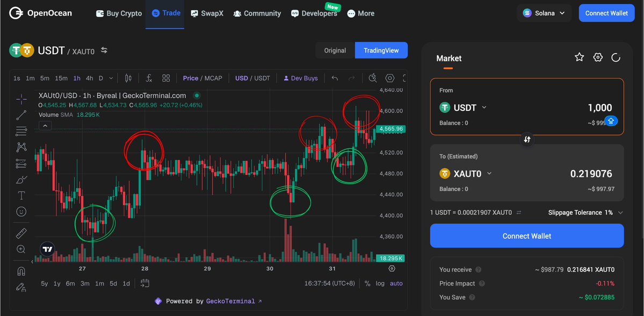Toggle the magnet snapping mode
Screen dimensions: 644x316
tap(21, 271)
